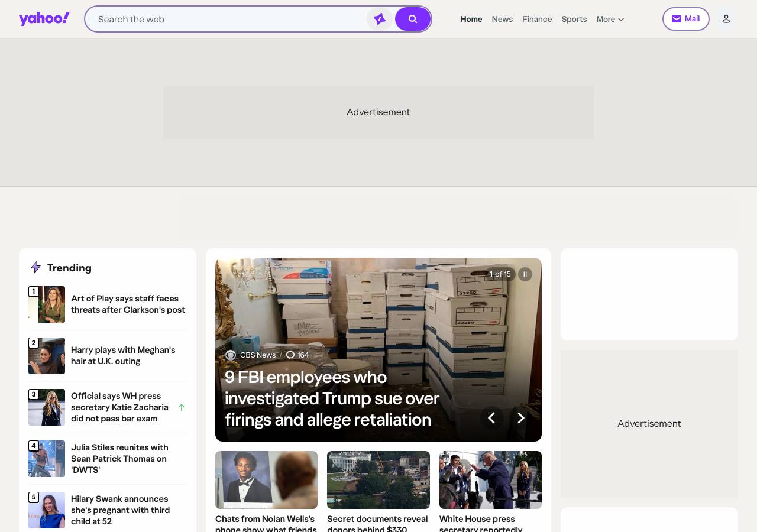Click the 1 of 15 slide counter
The image size is (757, 532).
[500, 274]
